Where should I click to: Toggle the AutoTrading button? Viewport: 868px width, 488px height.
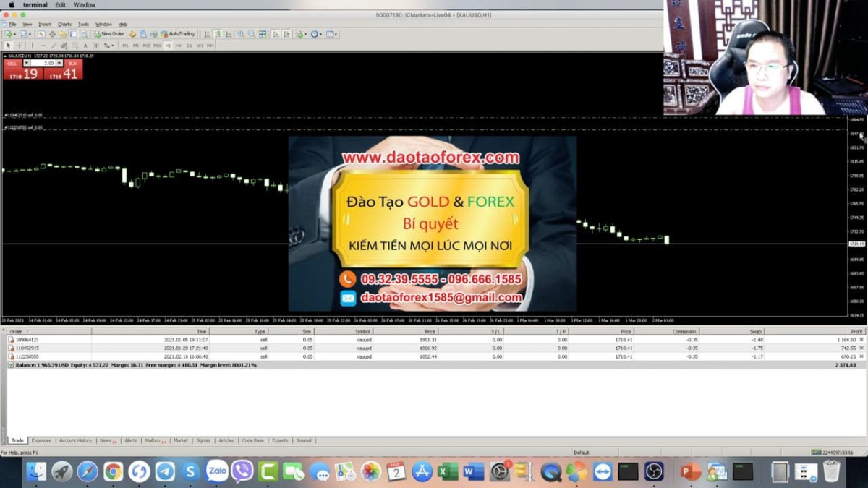click(178, 34)
